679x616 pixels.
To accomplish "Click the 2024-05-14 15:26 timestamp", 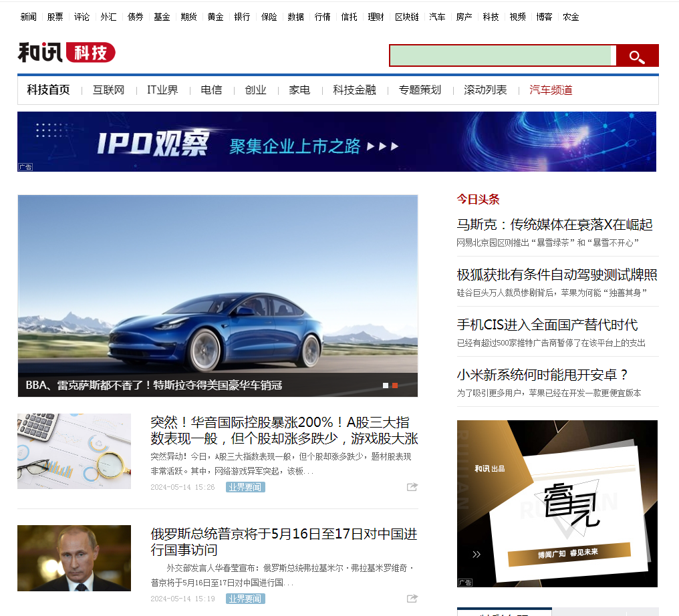I will (x=182, y=487).
